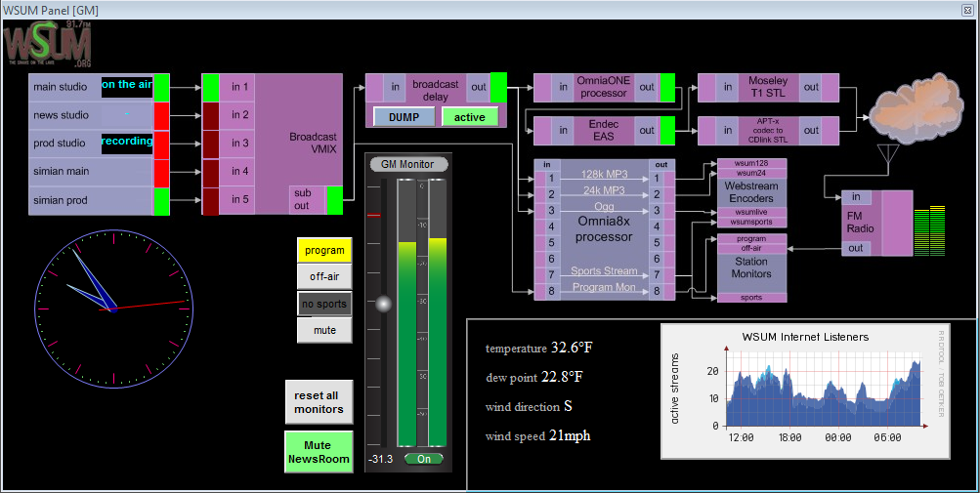The image size is (980, 493).
Task: Click the main studio source label
Action: pos(60,87)
